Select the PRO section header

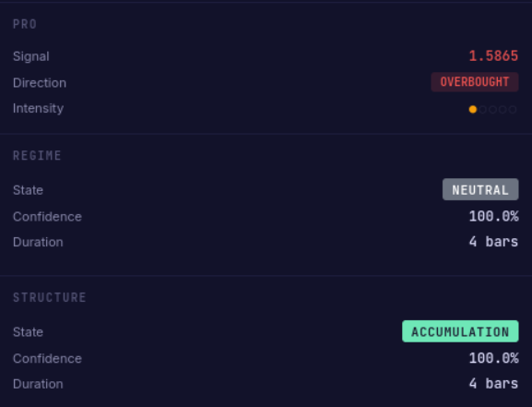(25, 24)
